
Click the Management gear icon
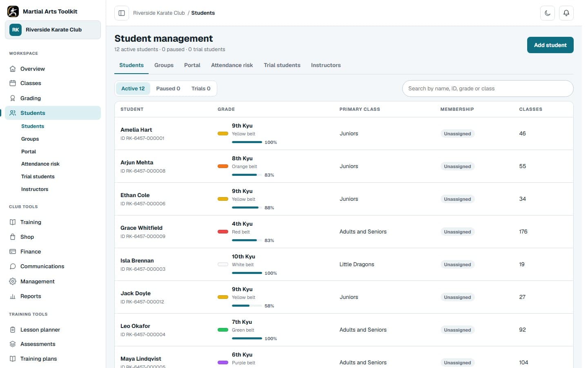tap(13, 281)
